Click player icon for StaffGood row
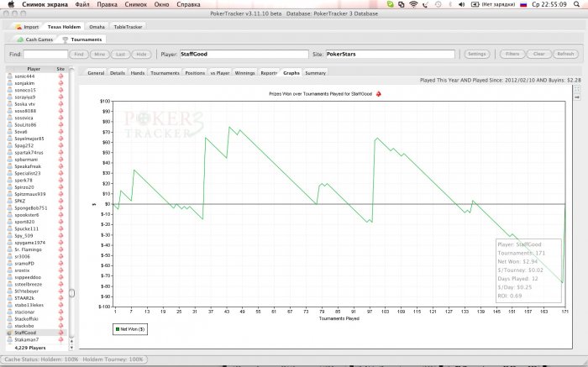This screenshot has width=588, height=367. click(x=10, y=333)
